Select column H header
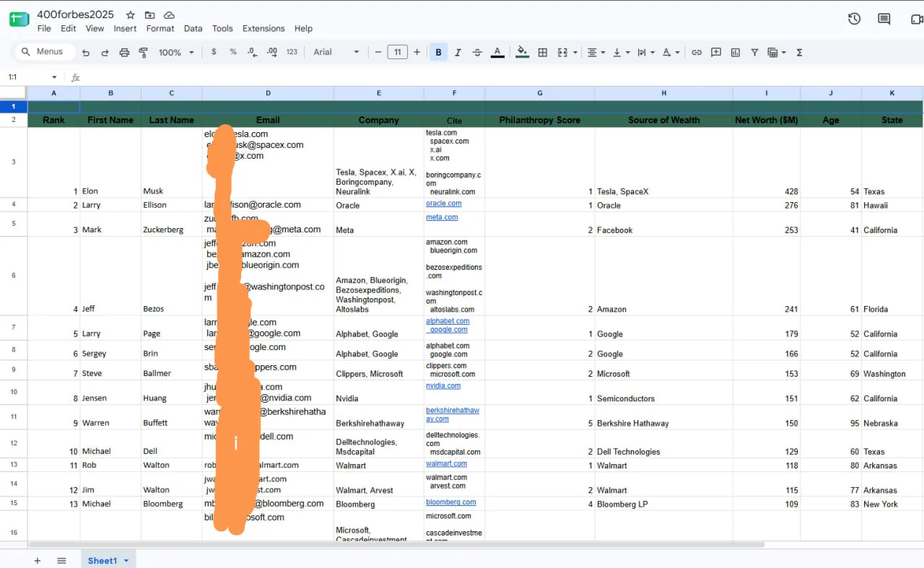The width and height of the screenshot is (924, 568). pos(663,93)
